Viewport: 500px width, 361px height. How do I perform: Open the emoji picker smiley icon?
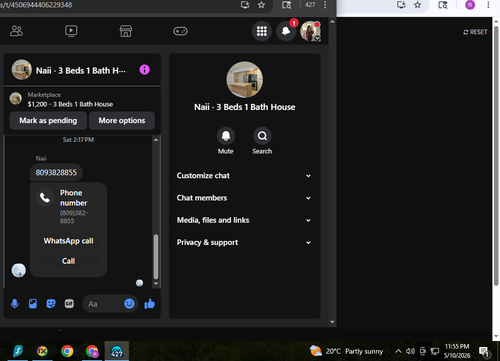coord(129,304)
